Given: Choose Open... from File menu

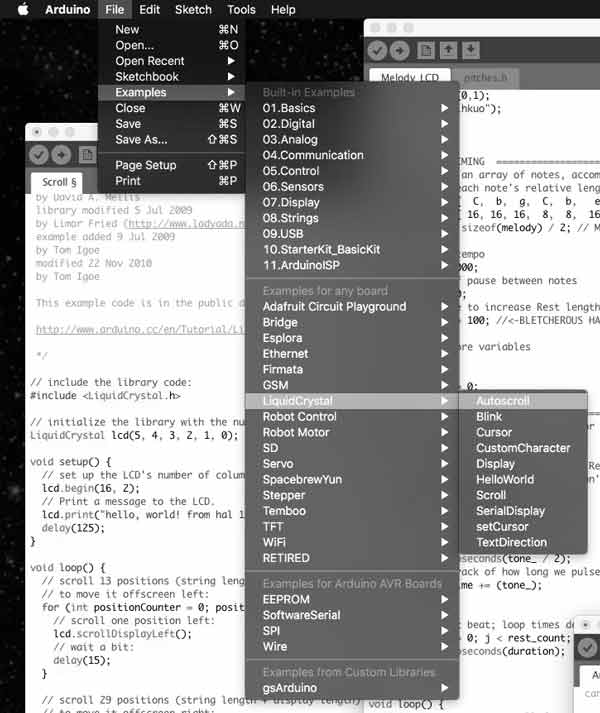Looking at the screenshot, I should pos(172,45).
